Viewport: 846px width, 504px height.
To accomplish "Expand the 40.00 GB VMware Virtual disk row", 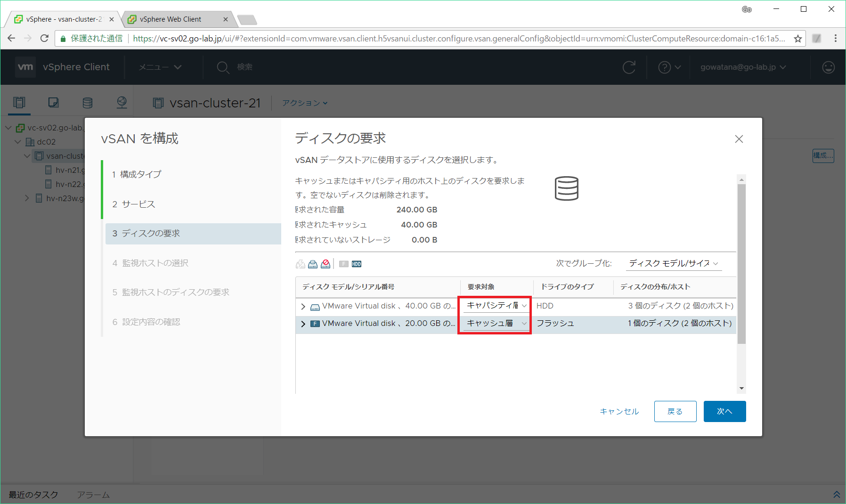I will [303, 307].
